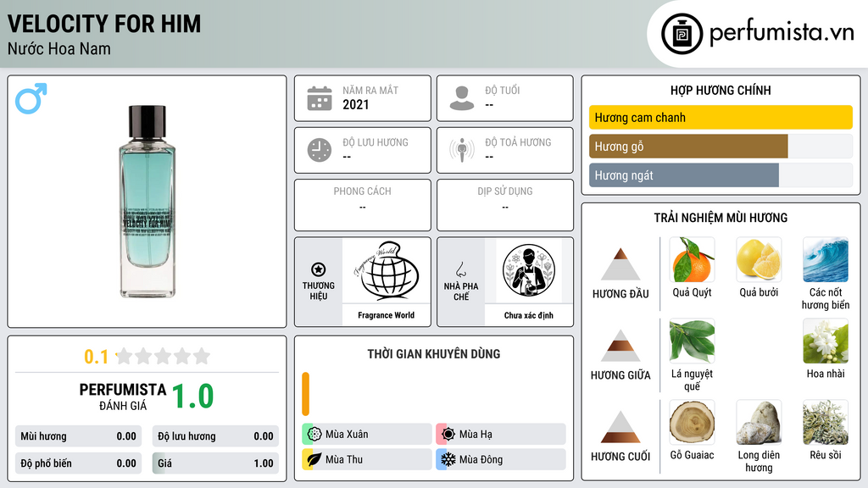This screenshot has width=868, height=488.
Task: Click the star badge icon above Thương hiệu
Action: point(319,269)
